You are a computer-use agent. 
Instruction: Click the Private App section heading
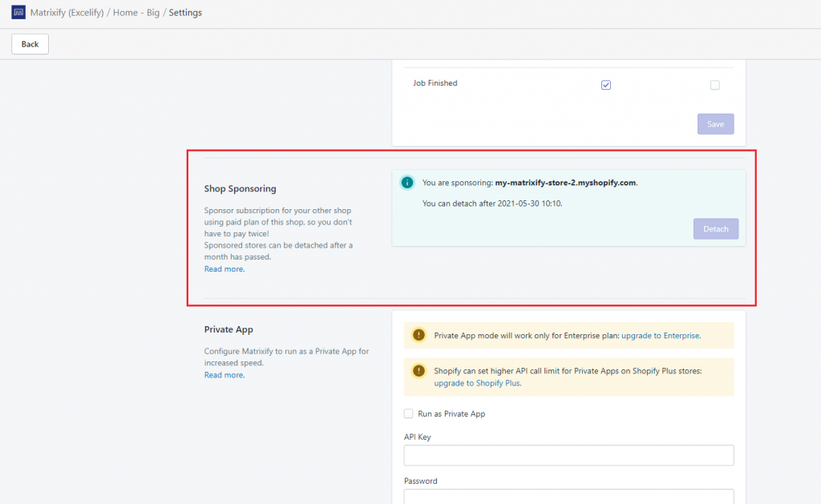pos(229,329)
